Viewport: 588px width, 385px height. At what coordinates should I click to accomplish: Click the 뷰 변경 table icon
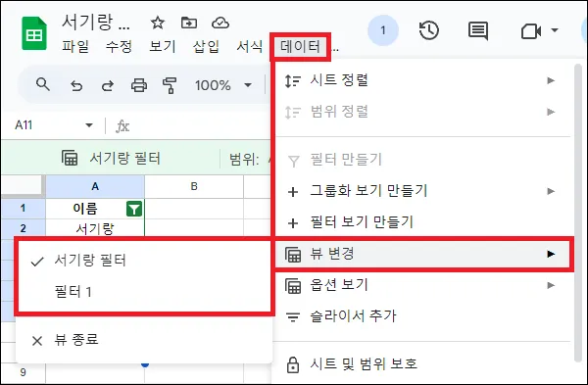[x=293, y=255]
